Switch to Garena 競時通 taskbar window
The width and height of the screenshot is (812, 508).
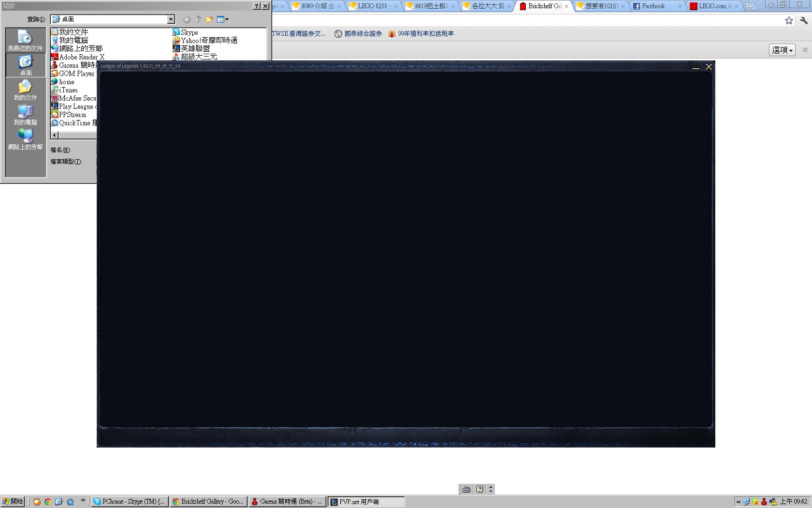pyautogui.click(x=288, y=502)
